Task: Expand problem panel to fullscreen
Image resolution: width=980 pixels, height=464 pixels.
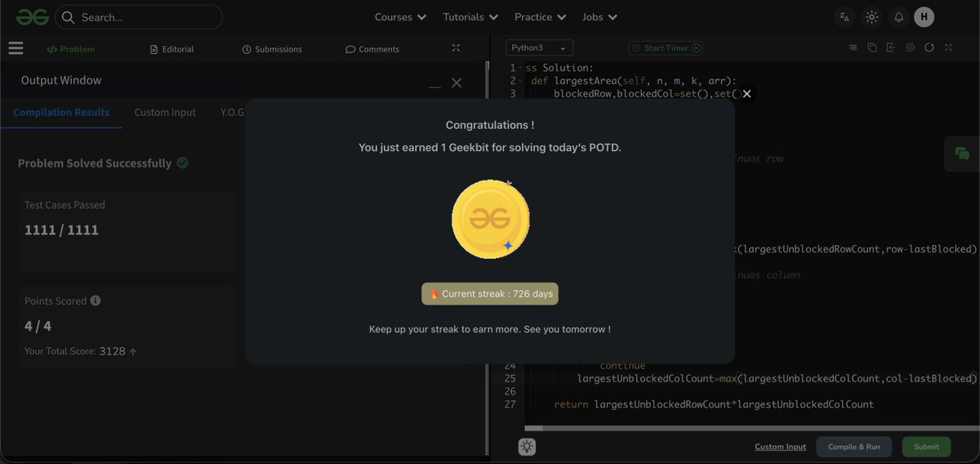Action: [457, 48]
